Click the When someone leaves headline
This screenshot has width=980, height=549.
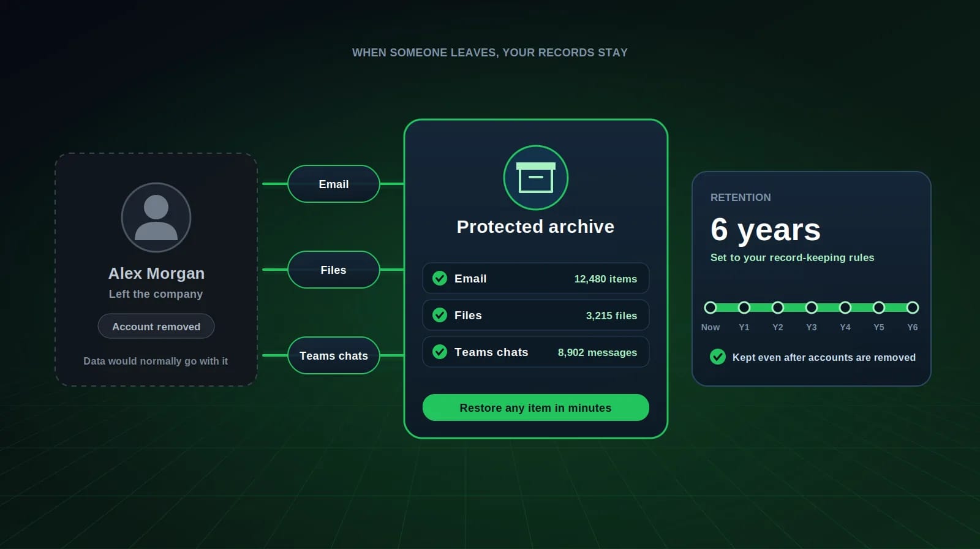(490, 53)
